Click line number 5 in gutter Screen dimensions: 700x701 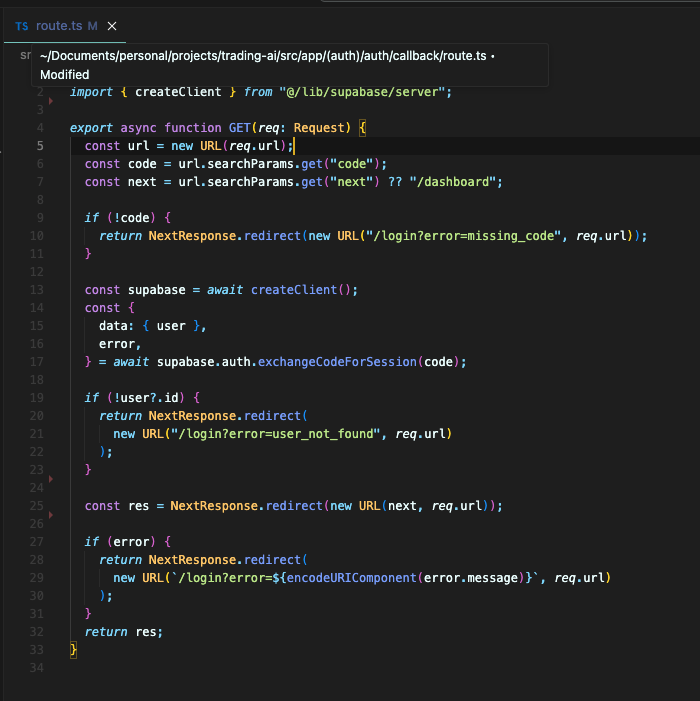40,146
